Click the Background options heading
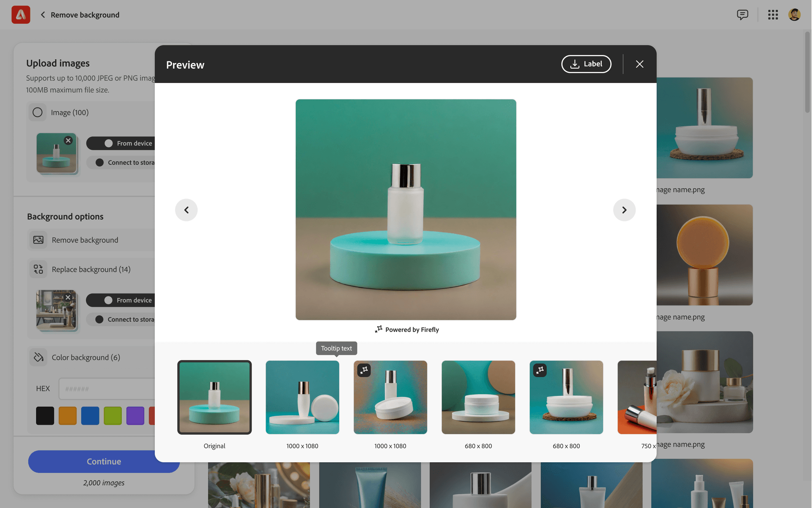The width and height of the screenshot is (812, 508). (65, 216)
